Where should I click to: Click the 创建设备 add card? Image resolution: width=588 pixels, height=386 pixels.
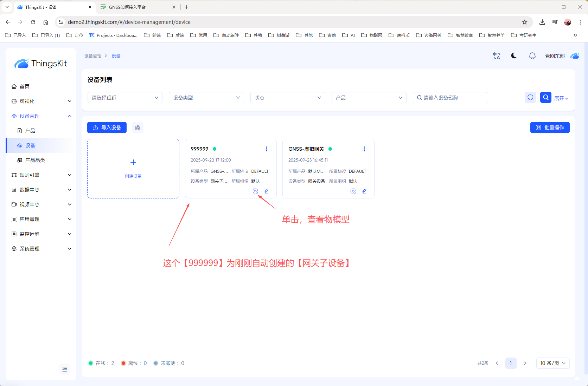tap(133, 169)
